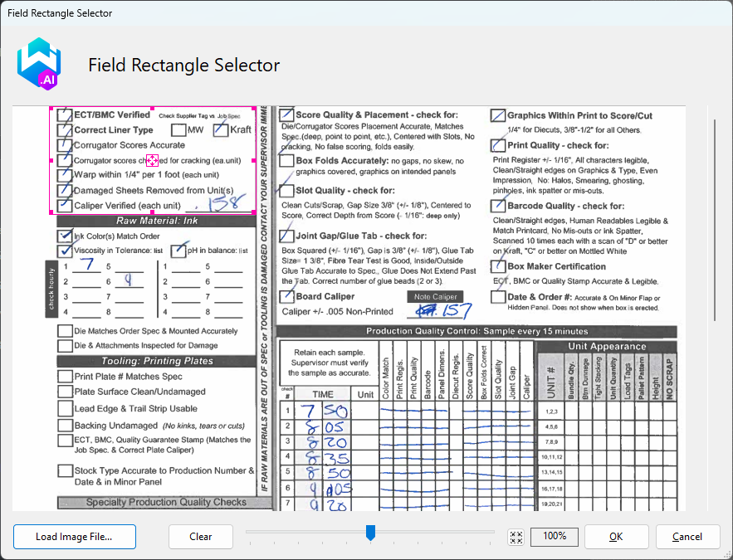Grab the bottom-middle handle of the pink rectangle
Screen dimensions: 733x560
pyautogui.click(x=153, y=212)
